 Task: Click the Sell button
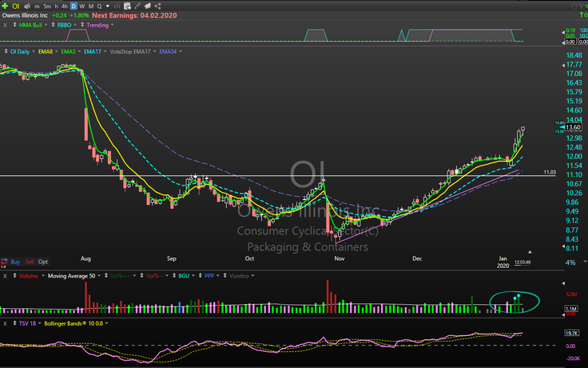click(x=30, y=262)
